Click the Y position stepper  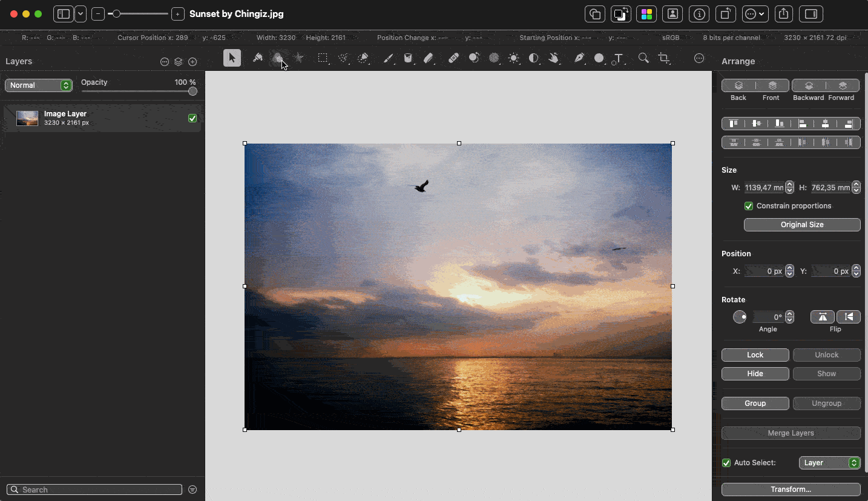(x=856, y=271)
